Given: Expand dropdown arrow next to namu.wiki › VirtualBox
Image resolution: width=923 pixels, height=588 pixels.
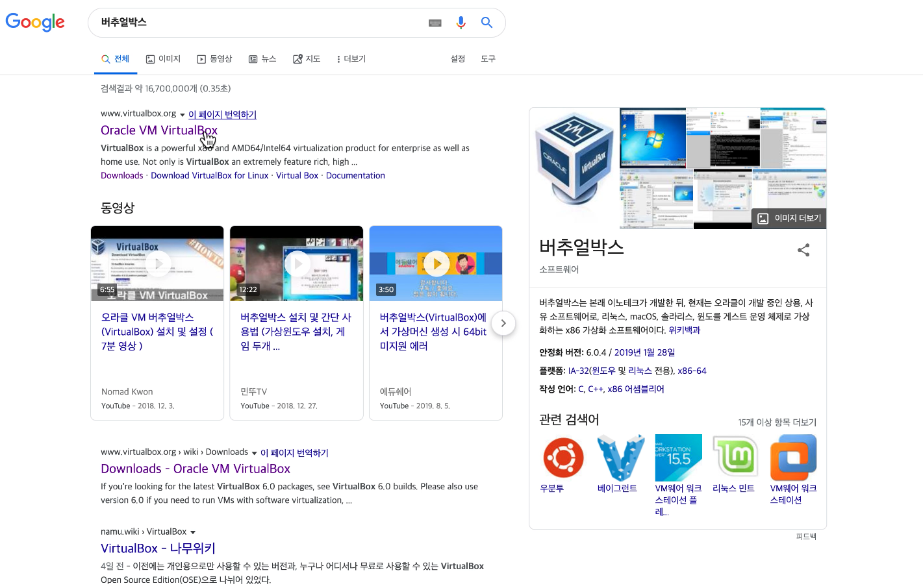Looking at the screenshot, I should click(x=193, y=532).
